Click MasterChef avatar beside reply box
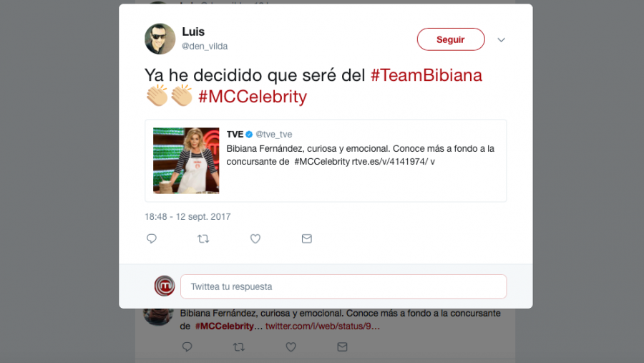 pos(165,286)
